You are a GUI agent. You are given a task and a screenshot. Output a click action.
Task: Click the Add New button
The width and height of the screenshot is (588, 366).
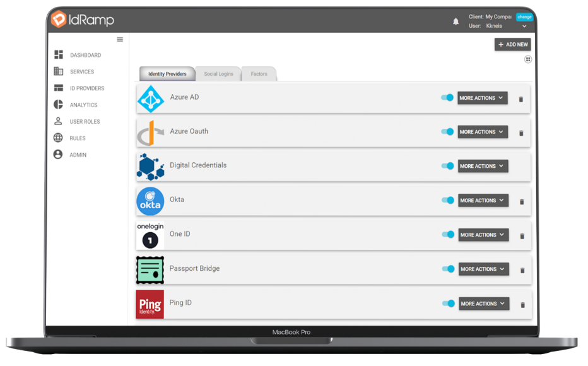click(x=513, y=44)
